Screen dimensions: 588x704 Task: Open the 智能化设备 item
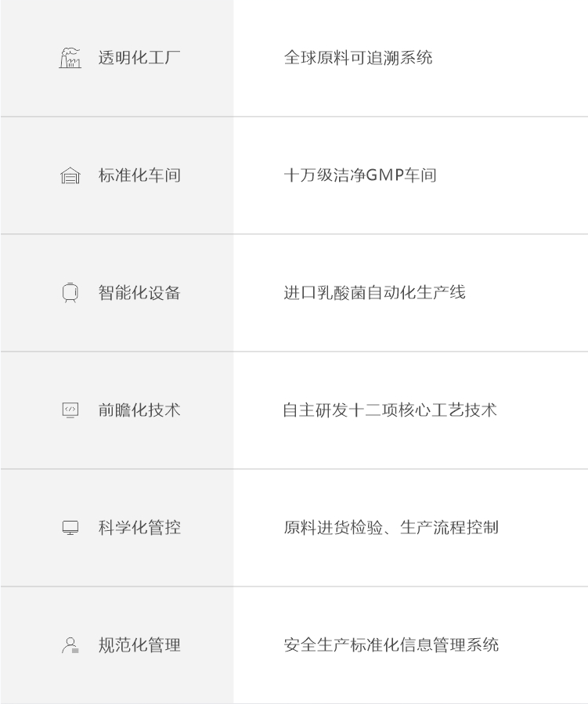(139, 293)
